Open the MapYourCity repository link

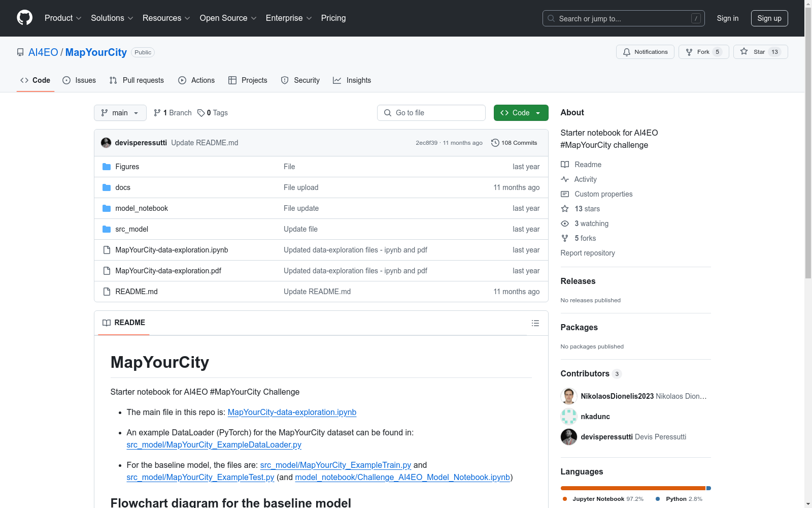96,52
